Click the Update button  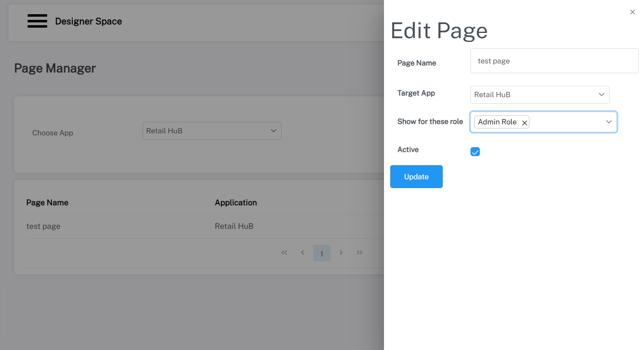click(416, 177)
